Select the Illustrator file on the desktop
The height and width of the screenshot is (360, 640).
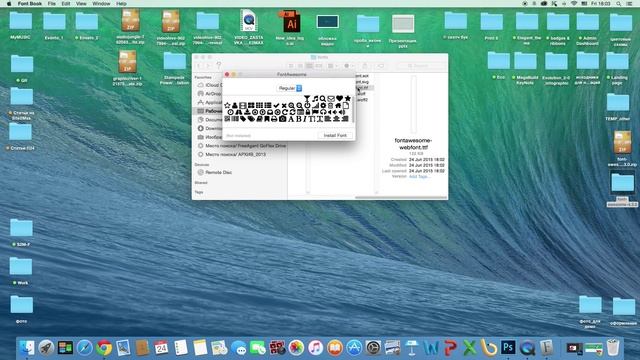(x=291, y=27)
